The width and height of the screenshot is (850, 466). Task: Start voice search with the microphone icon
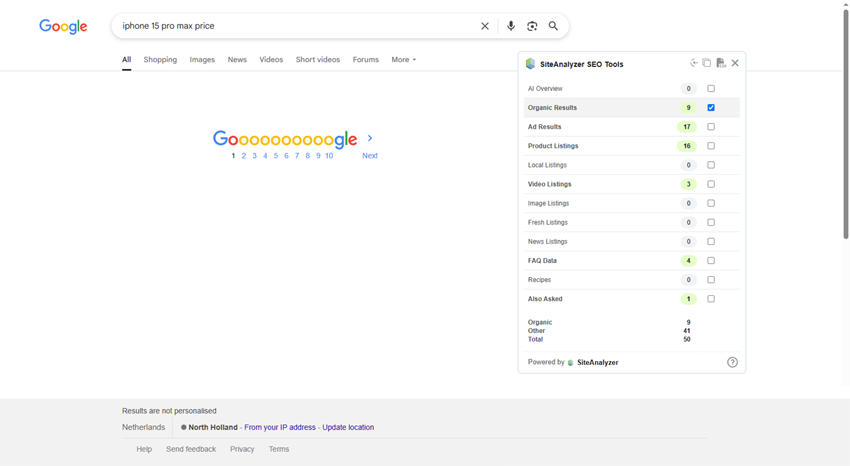(511, 26)
